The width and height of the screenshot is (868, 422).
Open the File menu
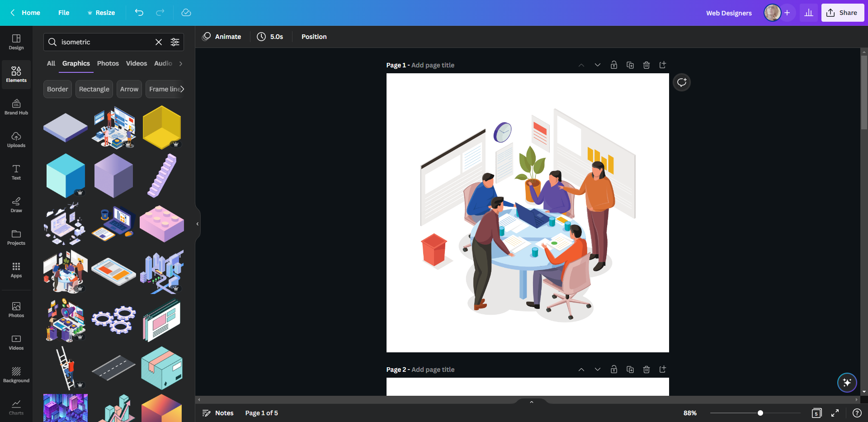(64, 13)
